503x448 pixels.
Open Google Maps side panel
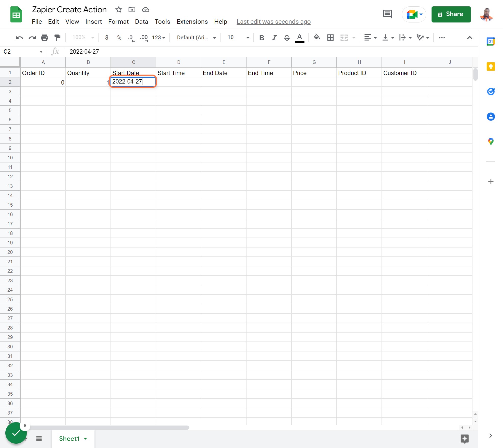point(491,142)
